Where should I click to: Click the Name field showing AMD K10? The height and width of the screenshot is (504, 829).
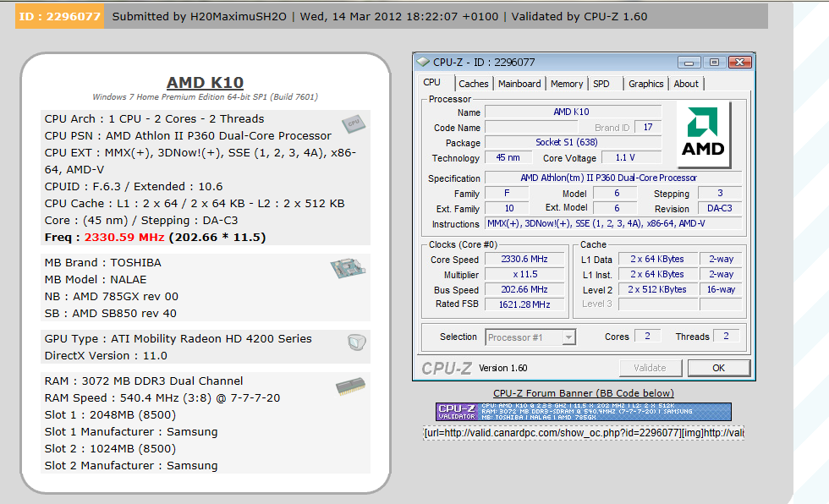point(574,112)
